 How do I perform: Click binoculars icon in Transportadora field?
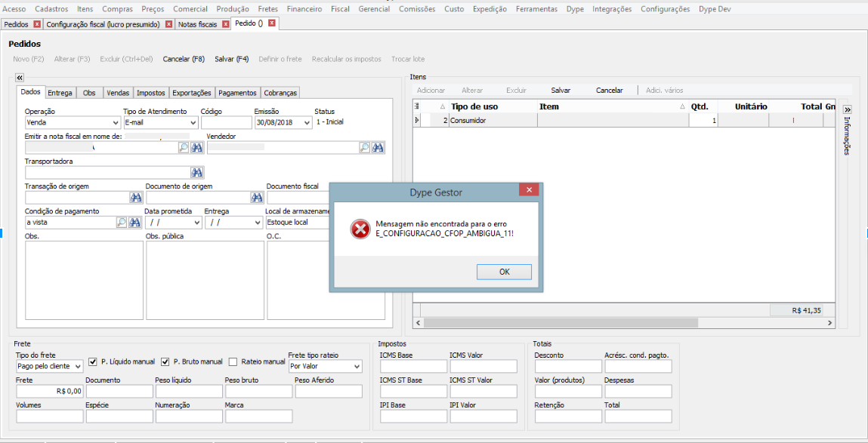(x=196, y=173)
